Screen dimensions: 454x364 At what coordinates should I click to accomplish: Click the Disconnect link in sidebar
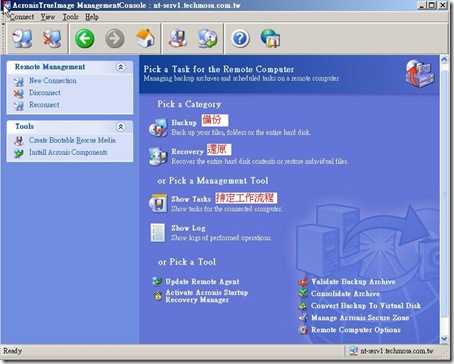(x=45, y=93)
